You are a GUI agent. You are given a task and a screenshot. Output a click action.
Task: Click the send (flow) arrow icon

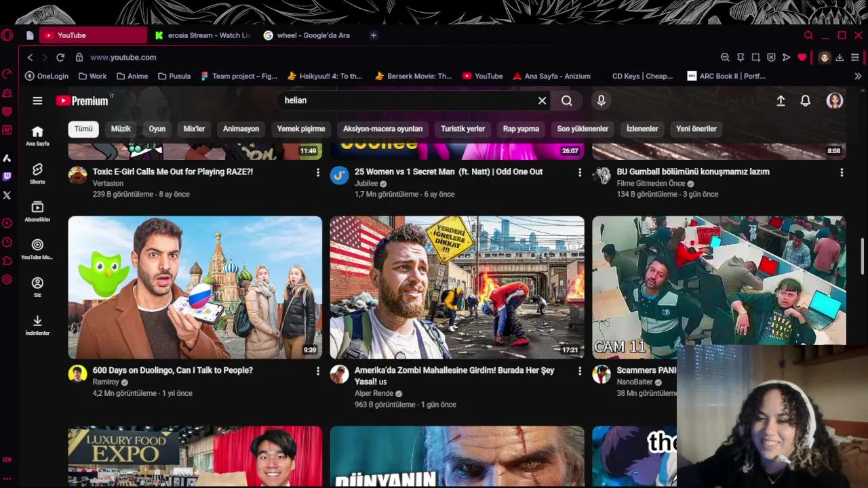pyautogui.click(x=787, y=58)
